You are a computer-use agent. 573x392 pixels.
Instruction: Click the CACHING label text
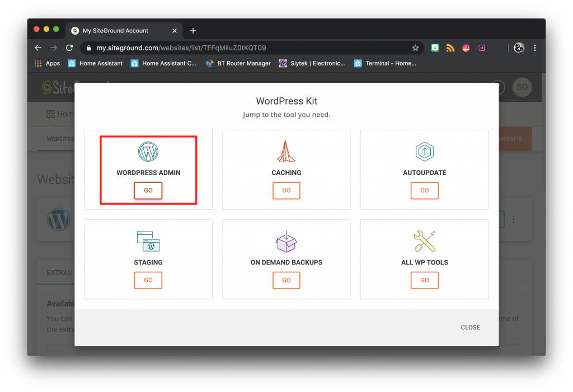tap(286, 172)
